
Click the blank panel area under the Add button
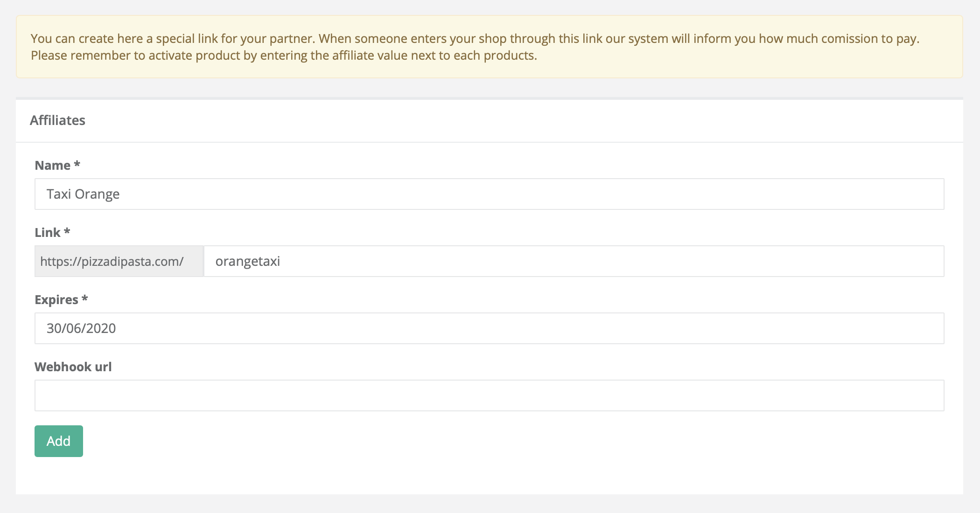(x=489, y=476)
